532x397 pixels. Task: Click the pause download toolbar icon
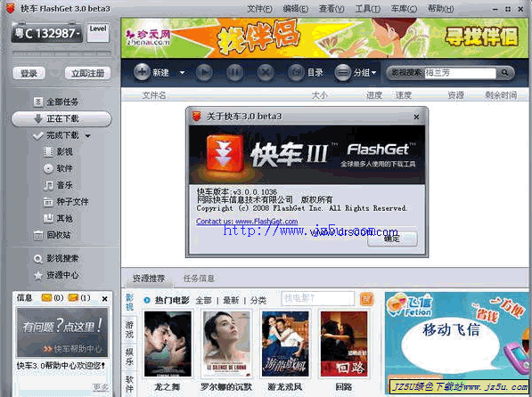(x=234, y=72)
